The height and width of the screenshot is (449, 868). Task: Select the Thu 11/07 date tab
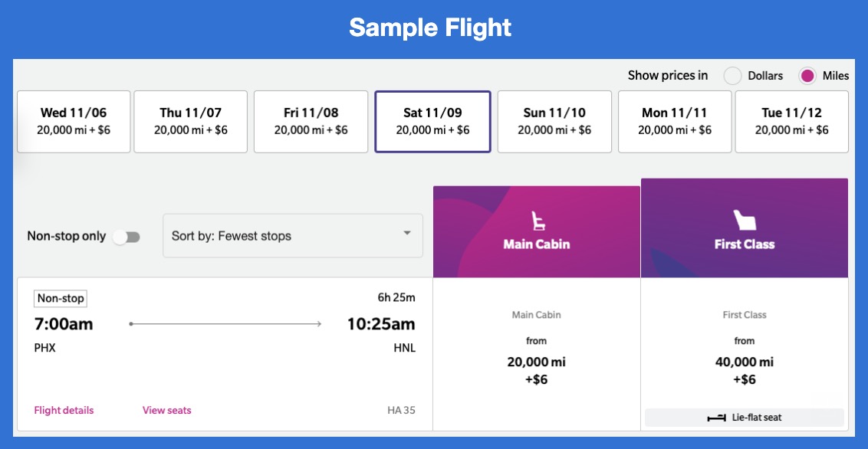pyautogui.click(x=191, y=122)
